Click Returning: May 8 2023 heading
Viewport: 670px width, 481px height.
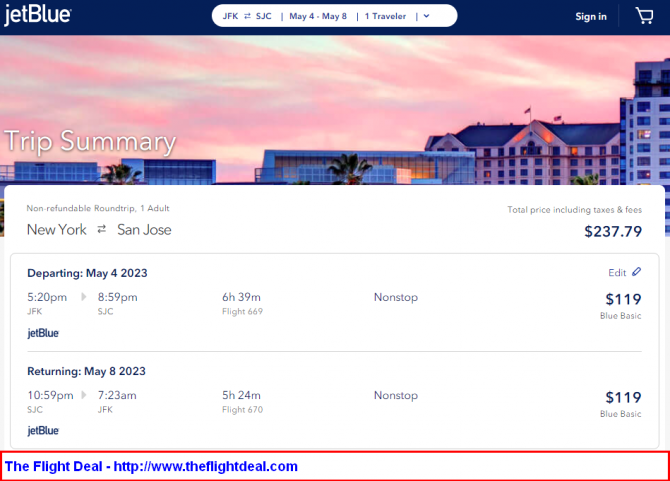click(86, 371)
